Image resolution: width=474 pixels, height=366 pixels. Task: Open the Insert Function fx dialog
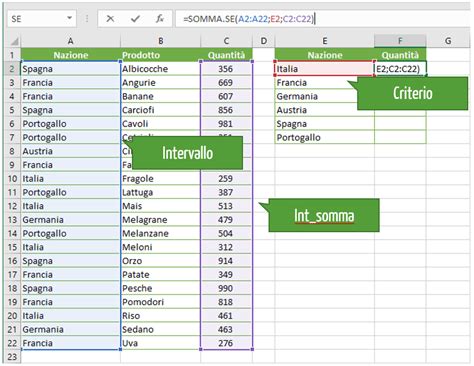tap(160, 19)
